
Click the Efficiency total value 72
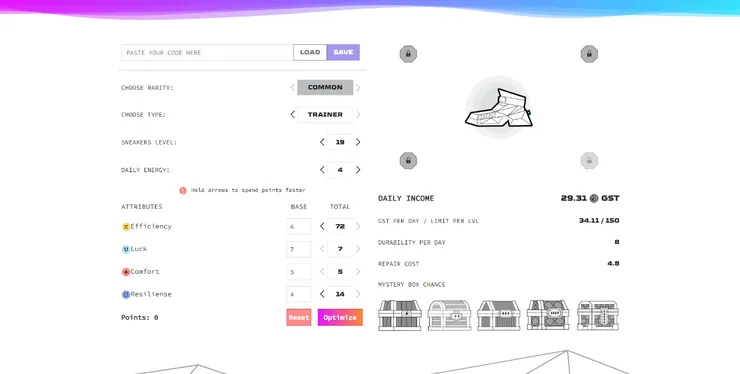tap(340, 227)
